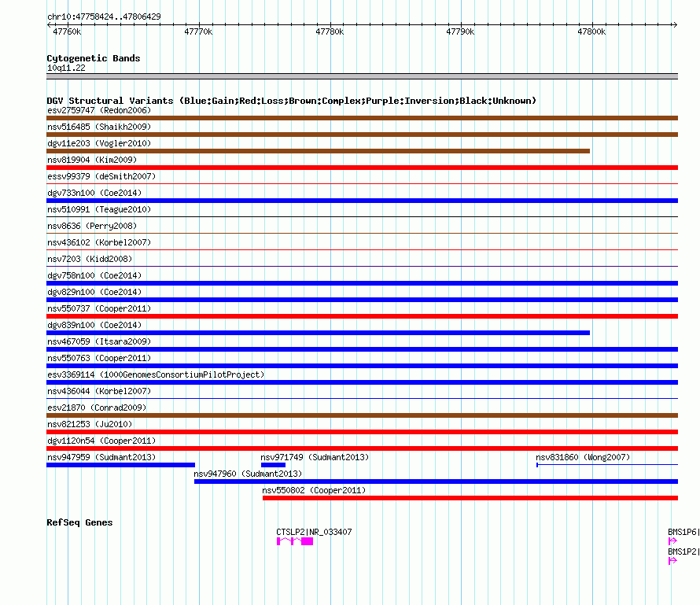700x605 pixels.
Task: Click the 47800k ruler tick label
Action: pyautogui.click(x=591, y=31)
